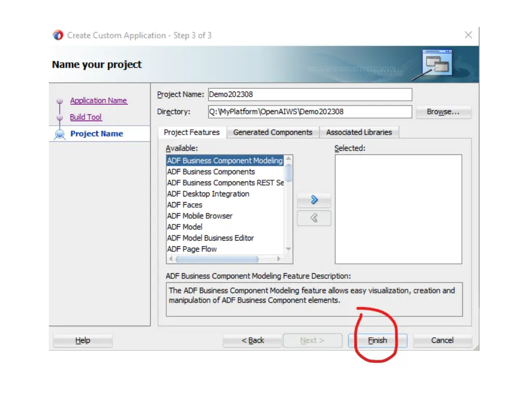Click the Project Name step bullet icon
This screenshot has height=399, width=532.
click(x=60, y=134)
